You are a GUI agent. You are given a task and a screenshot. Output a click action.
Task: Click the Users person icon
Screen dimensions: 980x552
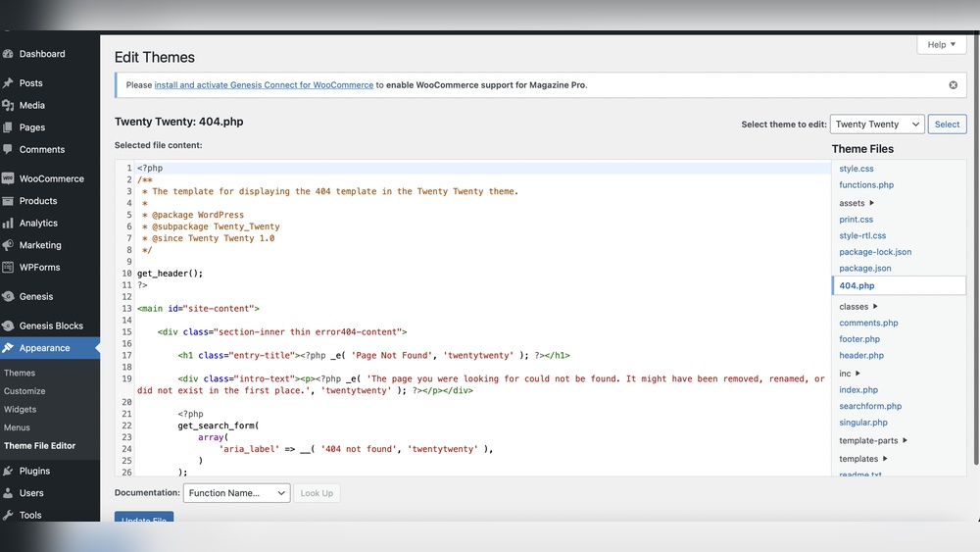point(8,492)
